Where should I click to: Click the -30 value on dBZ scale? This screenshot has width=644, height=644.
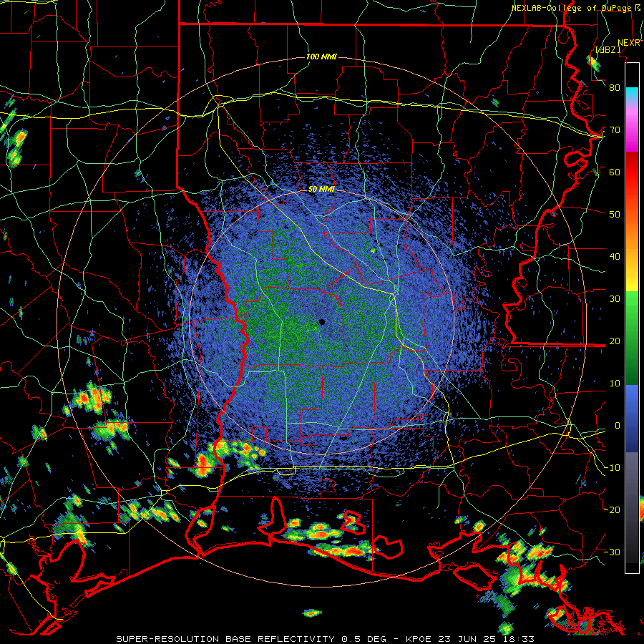[x=612, y=552]
